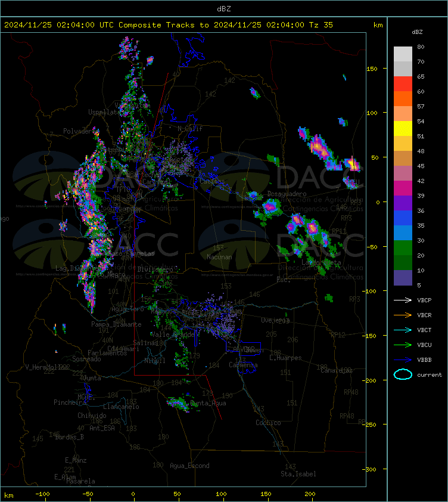This screenshot has height=502, width=448.
Task: Click the 'VBCR' legend label
Action: [424, 315]
